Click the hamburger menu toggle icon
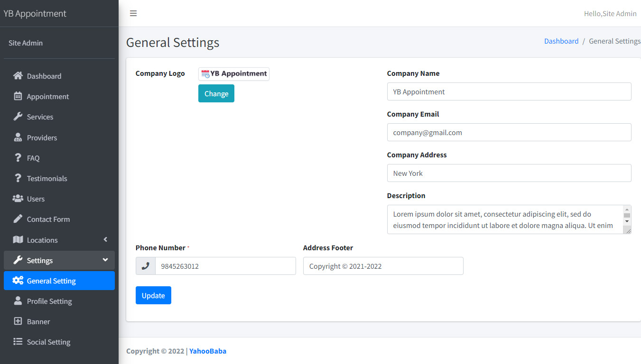The height and width of the screenshot is (364, 641). click(x=133, y=13)
